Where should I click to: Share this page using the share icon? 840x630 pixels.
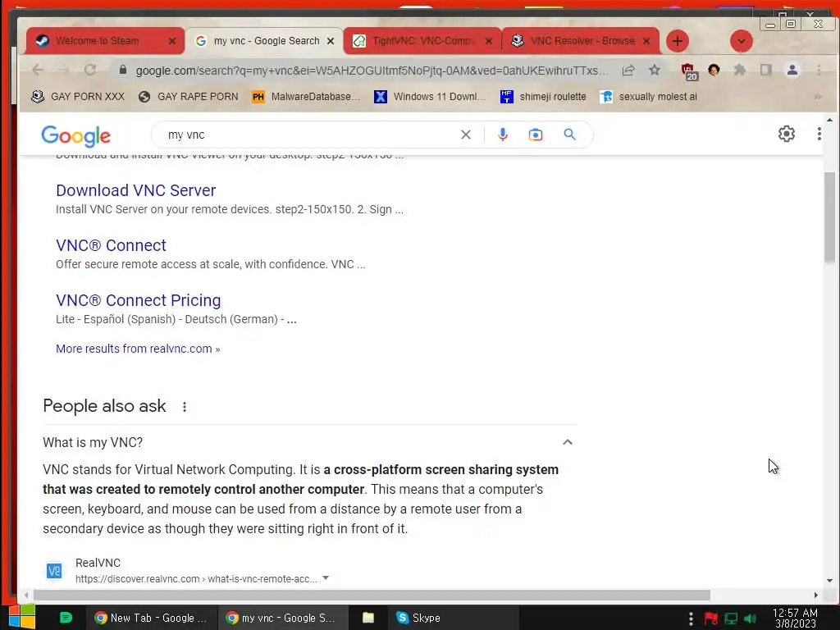tap(628, 70)
